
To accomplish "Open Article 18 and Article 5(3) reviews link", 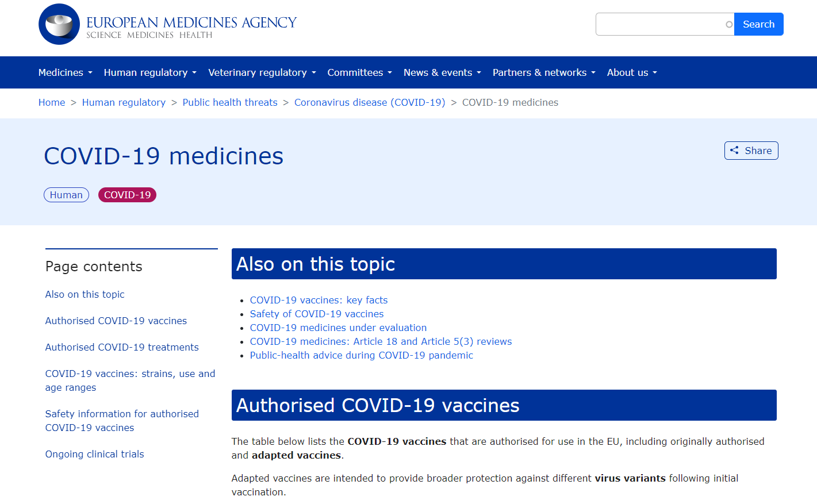I will click(381, 341).
